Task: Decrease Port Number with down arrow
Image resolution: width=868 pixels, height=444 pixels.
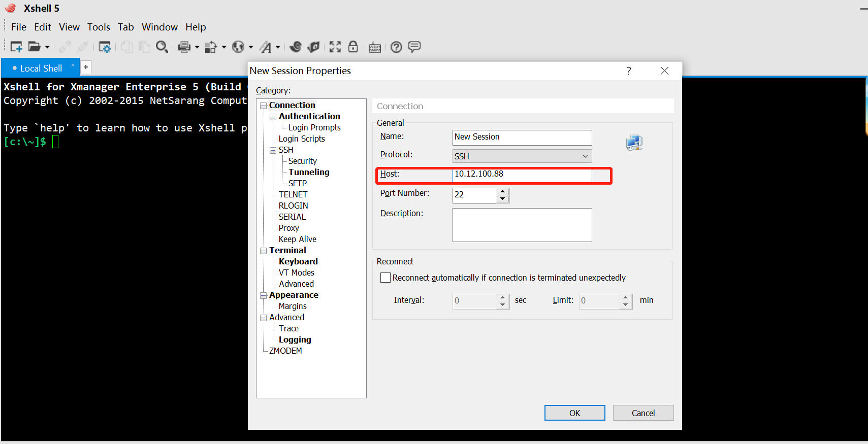Action: pos(503,199)
